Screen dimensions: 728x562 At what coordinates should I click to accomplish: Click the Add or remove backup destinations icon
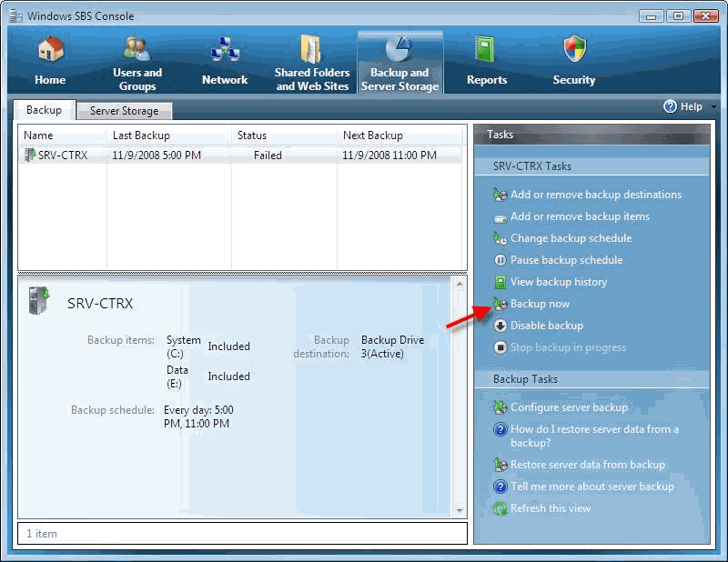click(500, 195)
